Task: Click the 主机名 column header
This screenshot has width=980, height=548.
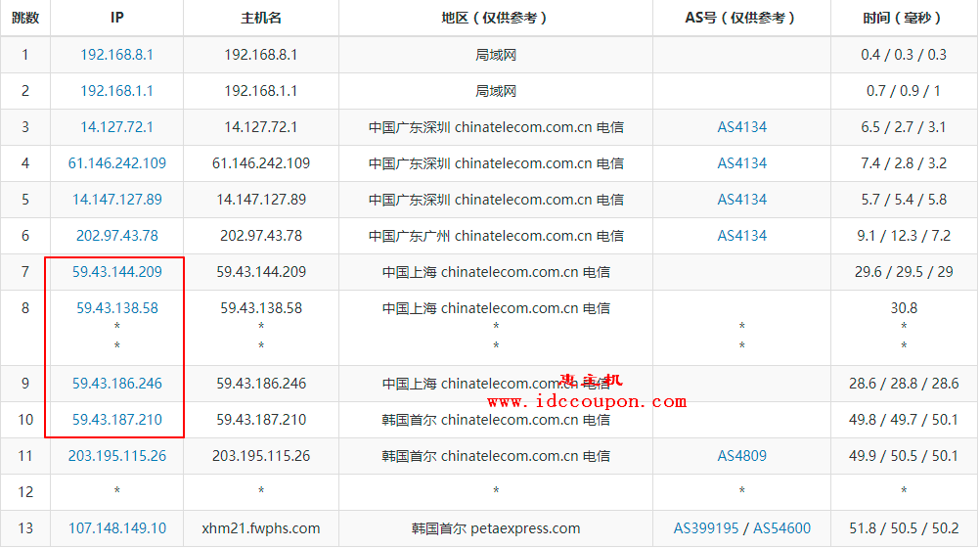Action: 261,18
